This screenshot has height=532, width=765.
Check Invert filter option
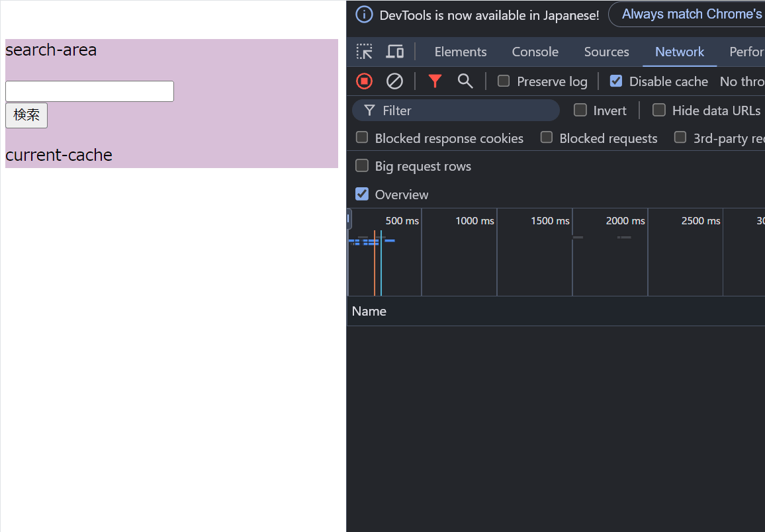coord(580,111)
